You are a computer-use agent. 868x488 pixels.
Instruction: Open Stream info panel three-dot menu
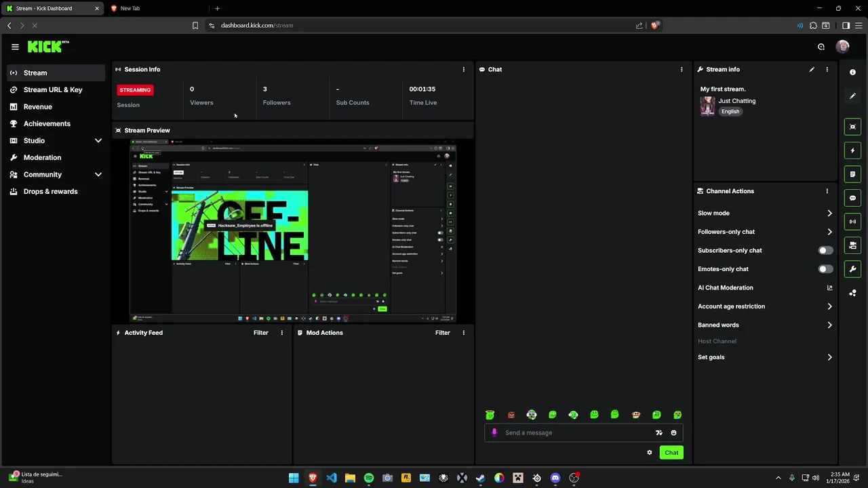(827, 69)
